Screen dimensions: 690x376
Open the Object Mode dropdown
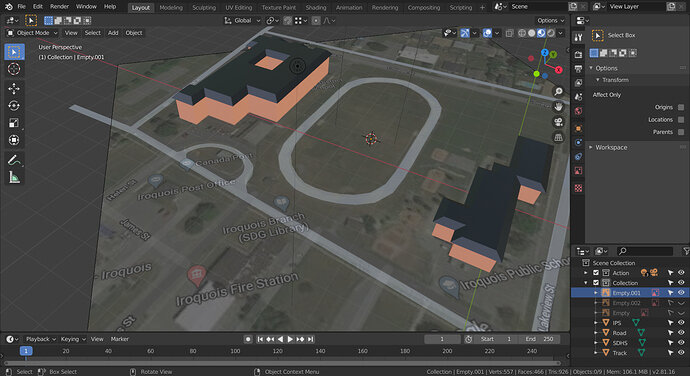click(32, 33)
